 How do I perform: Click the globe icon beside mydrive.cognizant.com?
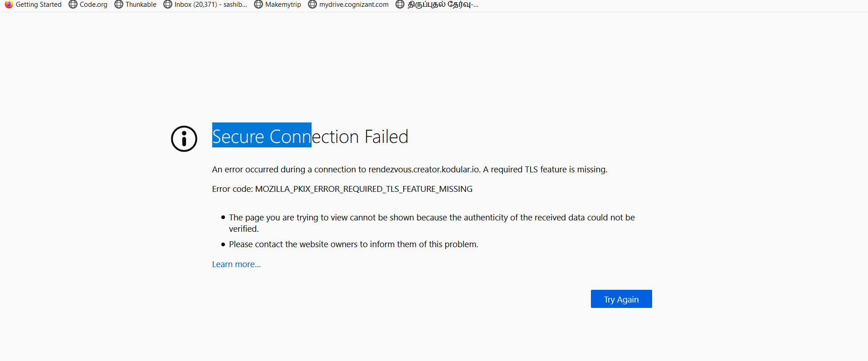pyautogui.click(x=312, y=5)
